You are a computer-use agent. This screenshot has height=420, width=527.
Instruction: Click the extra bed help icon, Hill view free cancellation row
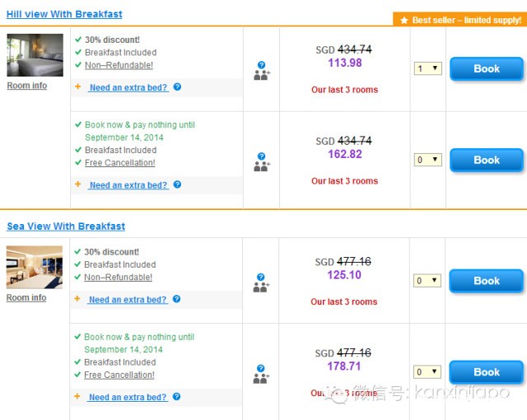coord(177,185)
